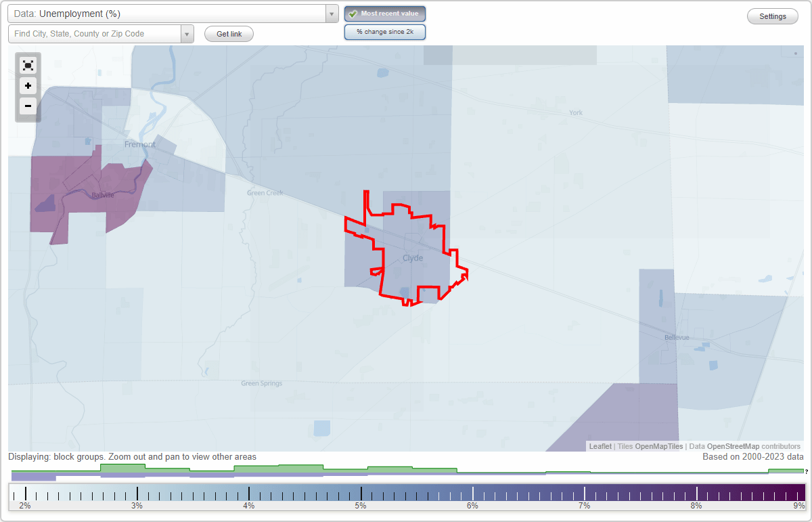Expand the location search dropdown arrow

187,34
